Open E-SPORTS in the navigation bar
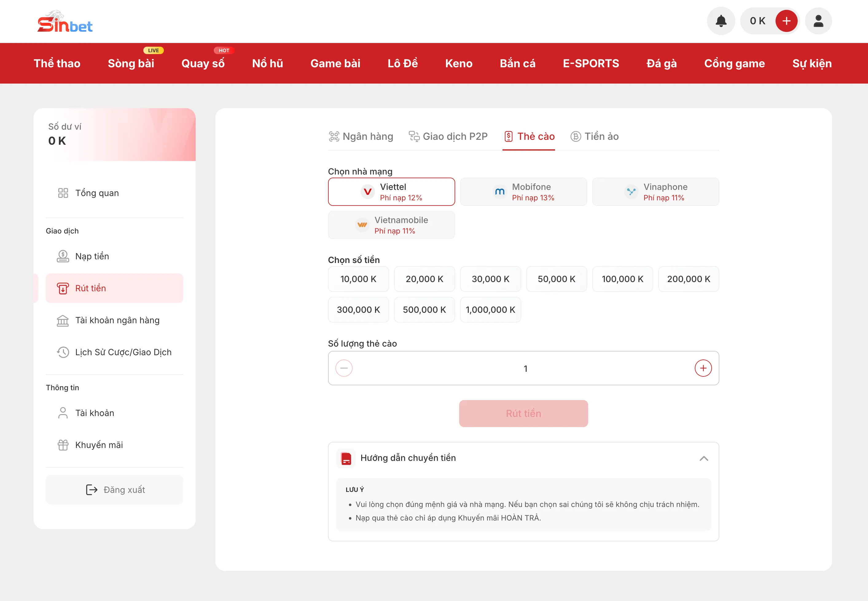The image size is (868, 601). [591, 63]
